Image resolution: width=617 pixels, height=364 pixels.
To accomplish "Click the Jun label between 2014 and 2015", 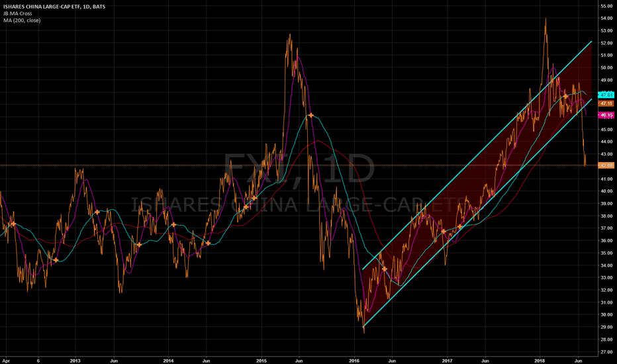I will click(206, 361).
